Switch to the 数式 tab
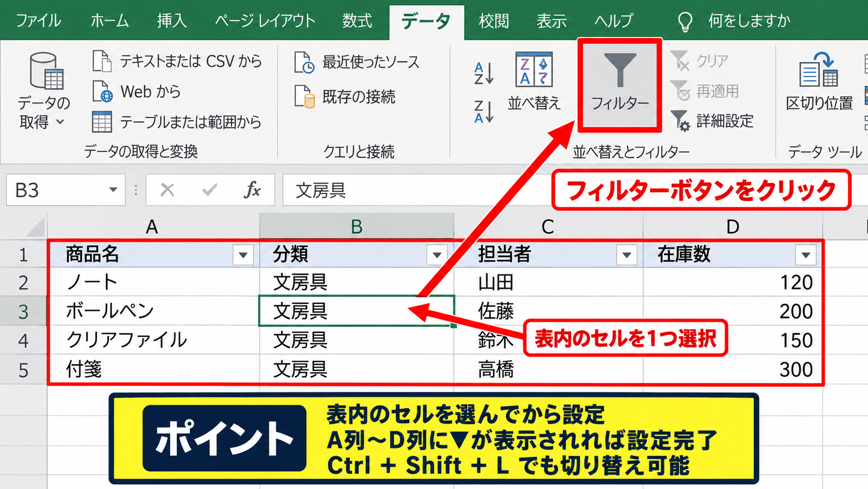The width and height of the screenshot is (868, 489). pyautogui.click(x=357, y=21)
